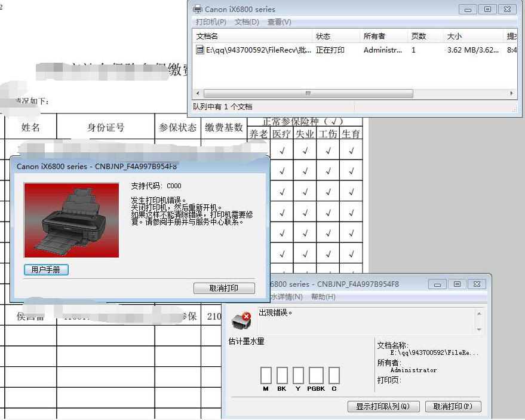This screenshot has height=420, width=525.
Task: Click the 出现错误。 message text
Action: [275, 312]
